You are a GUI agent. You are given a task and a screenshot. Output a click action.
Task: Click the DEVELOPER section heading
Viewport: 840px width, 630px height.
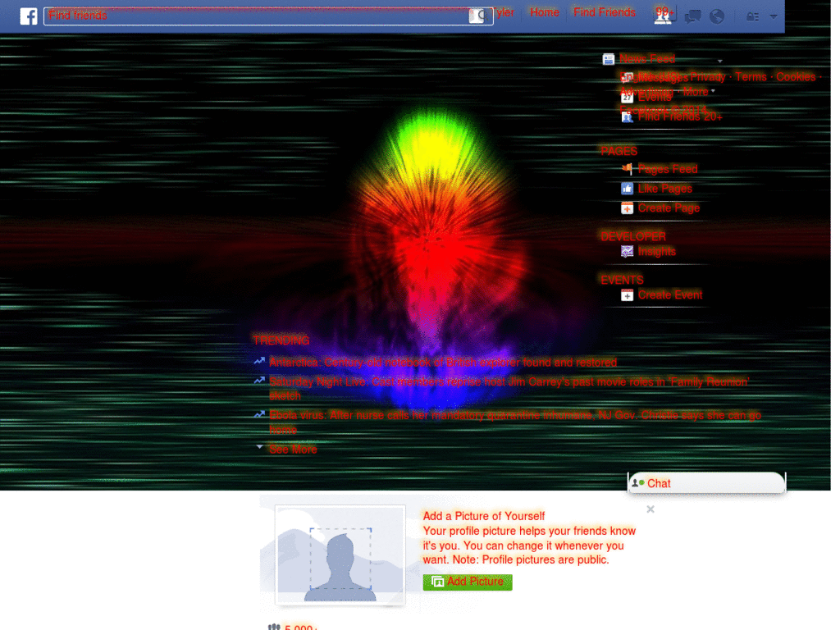click(633, 236)
